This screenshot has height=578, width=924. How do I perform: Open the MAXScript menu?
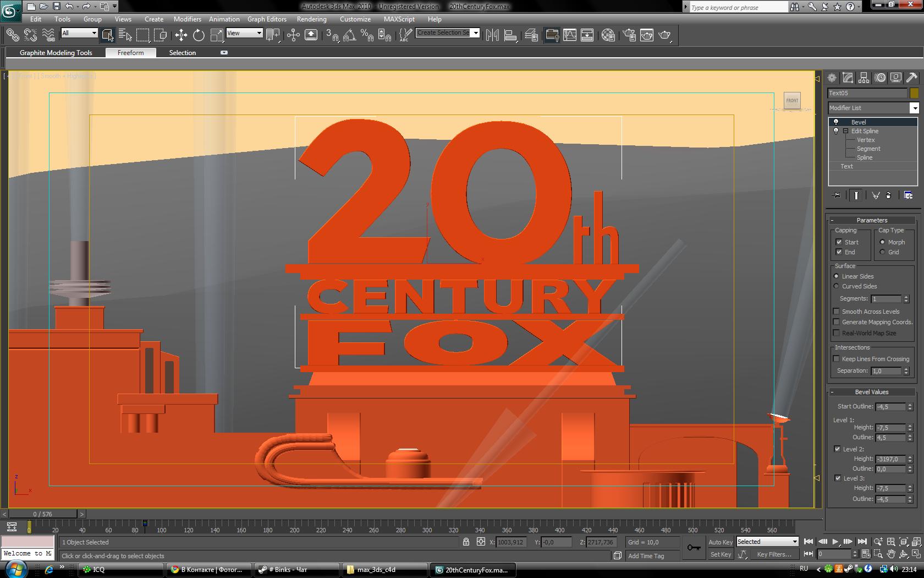[399, 19]
